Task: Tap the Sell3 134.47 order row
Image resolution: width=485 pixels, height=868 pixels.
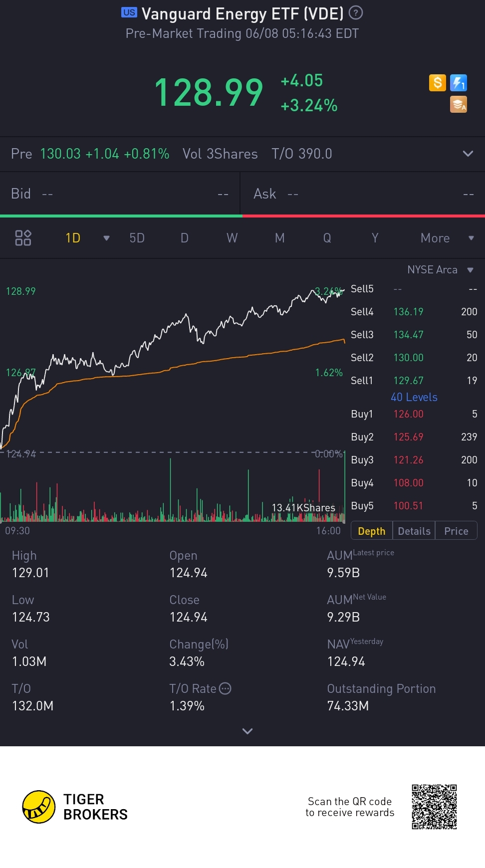Action: click(x=414, y=335)
